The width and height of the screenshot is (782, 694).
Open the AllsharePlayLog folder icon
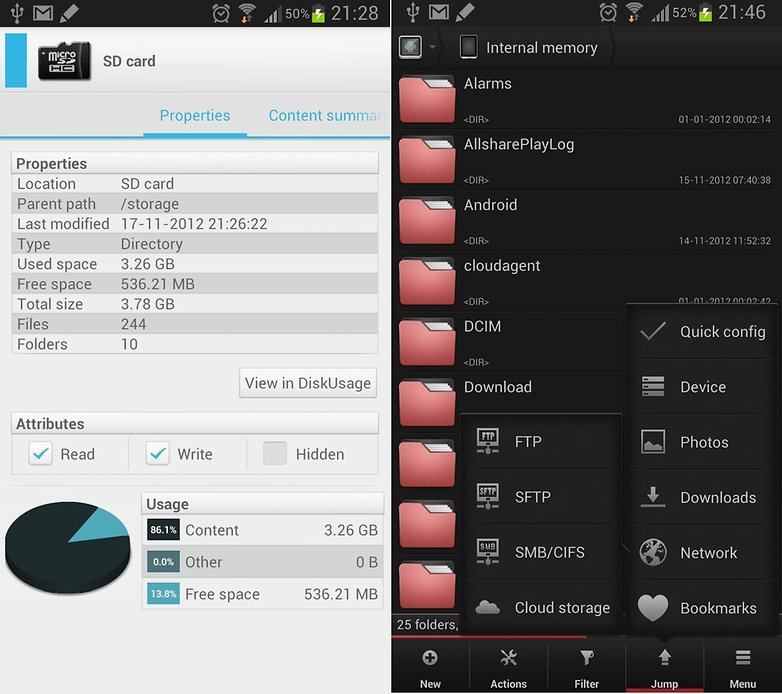click(427, 160)
